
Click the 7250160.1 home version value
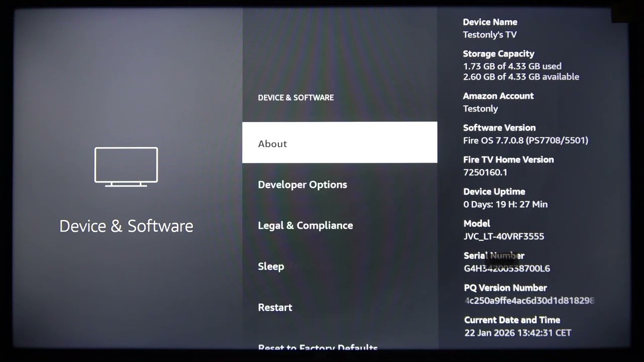click(x=485, y=172)
